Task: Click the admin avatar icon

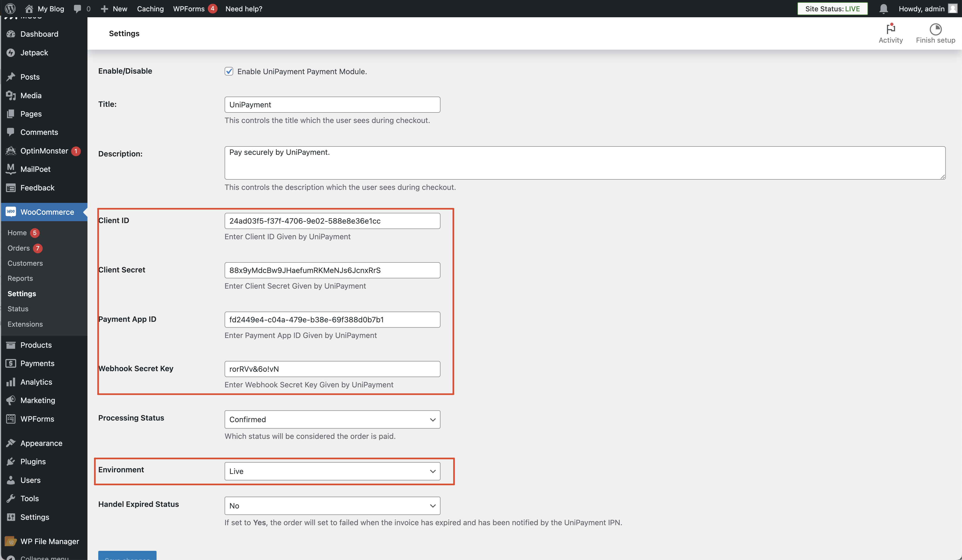Action: (953, 8)
